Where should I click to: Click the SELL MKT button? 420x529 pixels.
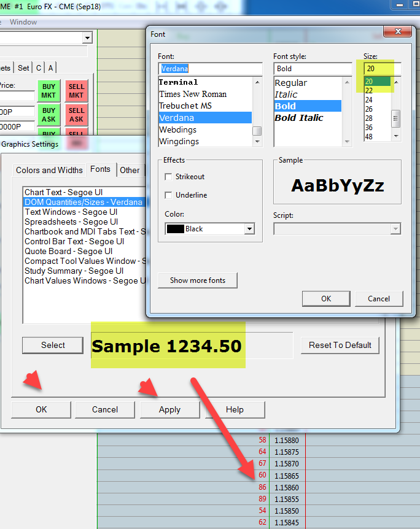tap(76, 91)
